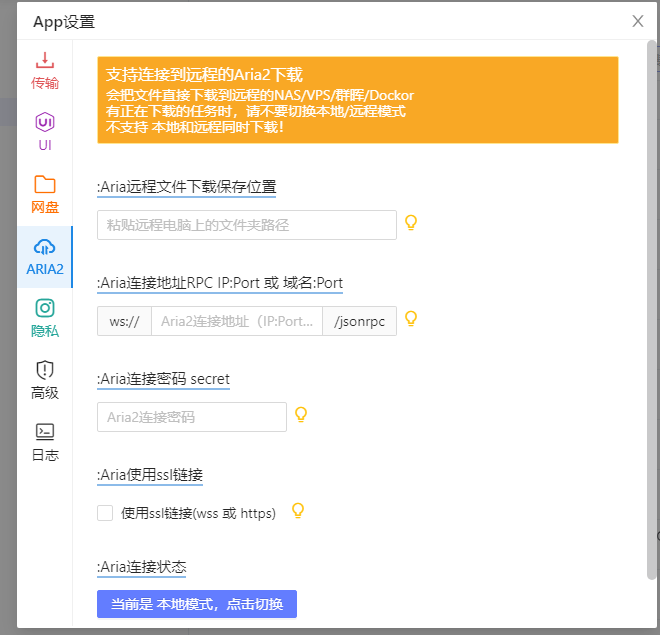This screenshot has height=635, width=660.
Task: Click lightbulb hint beside remote save path
Action: pos(410,223)
